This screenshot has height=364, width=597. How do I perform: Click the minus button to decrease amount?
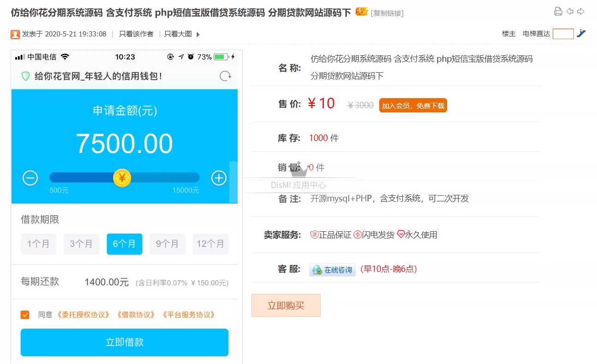(x=30, y=178)
